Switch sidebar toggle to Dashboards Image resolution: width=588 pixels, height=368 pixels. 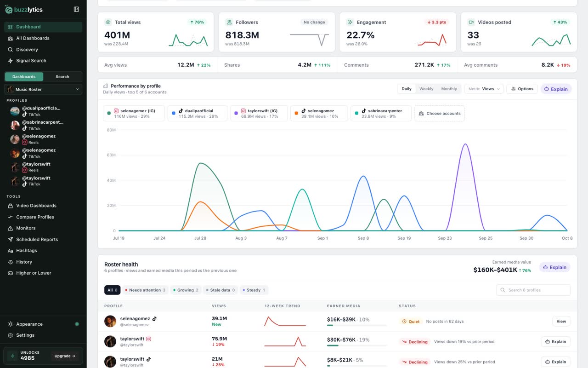(24, 77)
